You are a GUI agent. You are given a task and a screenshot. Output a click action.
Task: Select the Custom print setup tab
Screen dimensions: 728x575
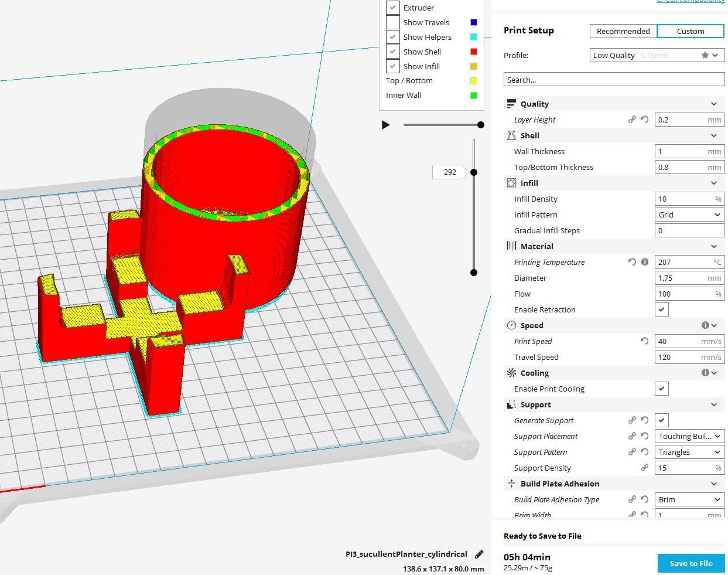(x=690, y=30)
